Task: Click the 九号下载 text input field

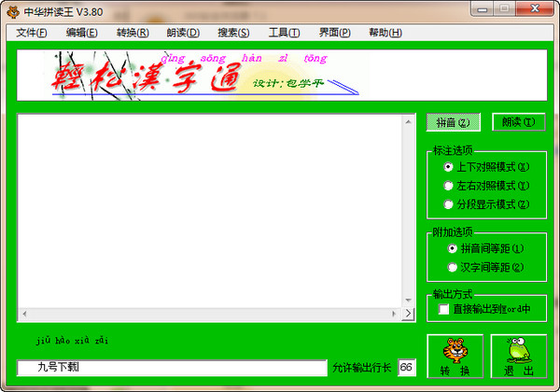Action: [172, 368]
